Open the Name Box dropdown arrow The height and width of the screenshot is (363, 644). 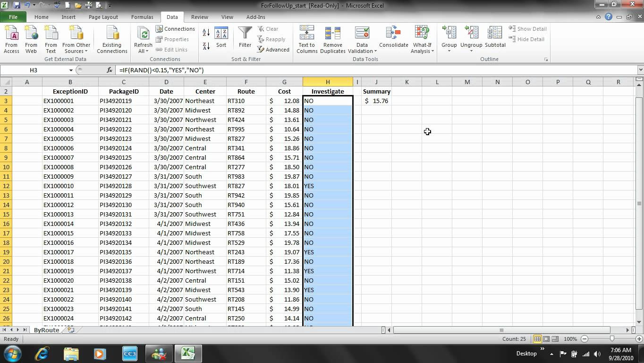(x=71, y=70)
